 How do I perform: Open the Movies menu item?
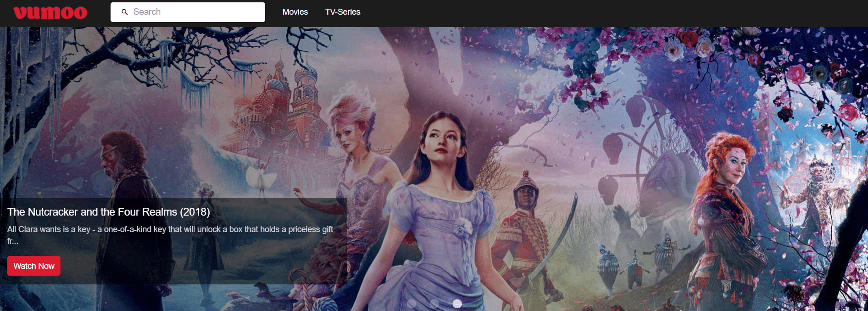click(295, 12)
